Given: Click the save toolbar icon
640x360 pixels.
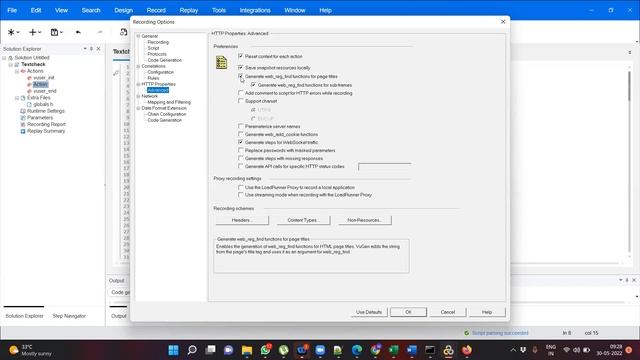Looking at the screenshot, I should 54,32.
